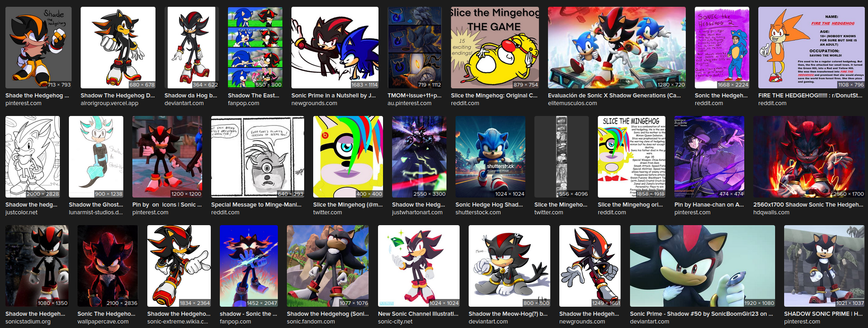Click the au.pinterest.com source link
Image resolution: width=868 pixels, height=328 pixels.
point(409,103)
